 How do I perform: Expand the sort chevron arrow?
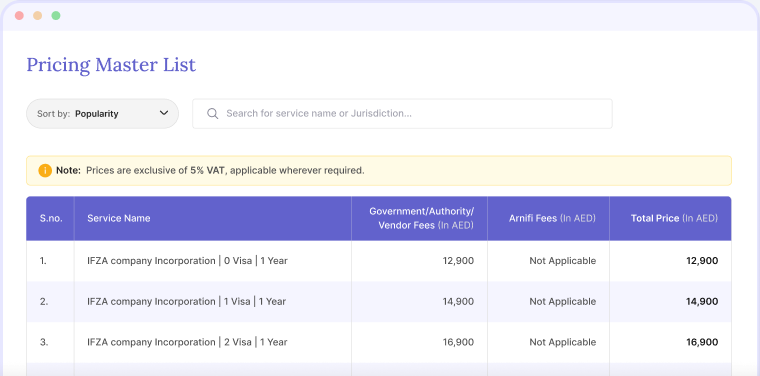pyautogui.click(x=164, y=113)
